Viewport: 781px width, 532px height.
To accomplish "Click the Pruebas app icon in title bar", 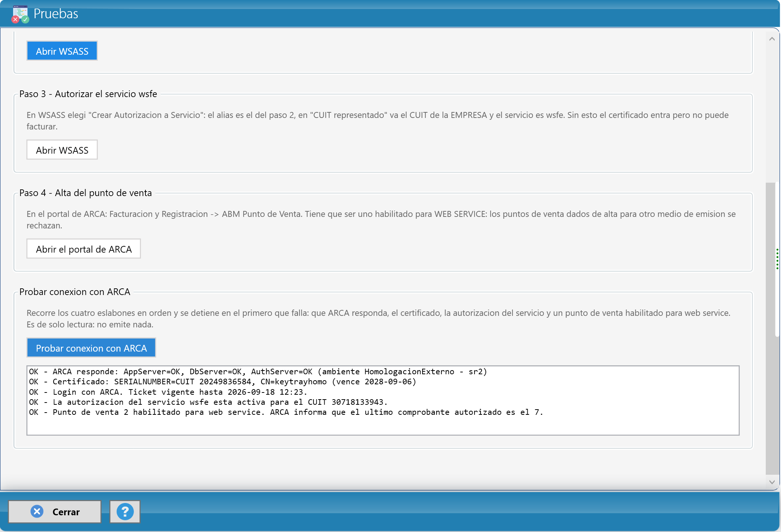I will (x=20, y=14).
